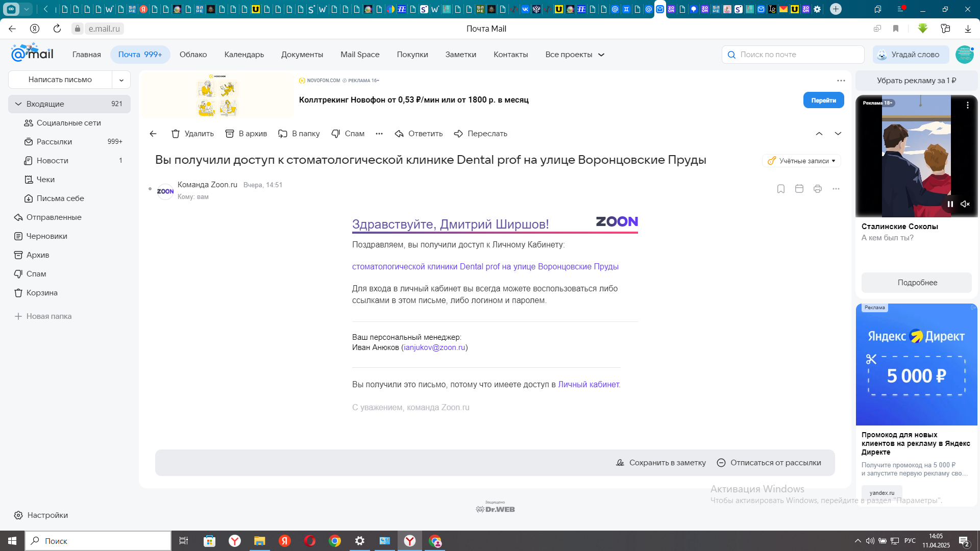Go back to inbox with left arrow
Viewport: 980px width, 551px height.
pyautogui.click(x=153, y=134)
